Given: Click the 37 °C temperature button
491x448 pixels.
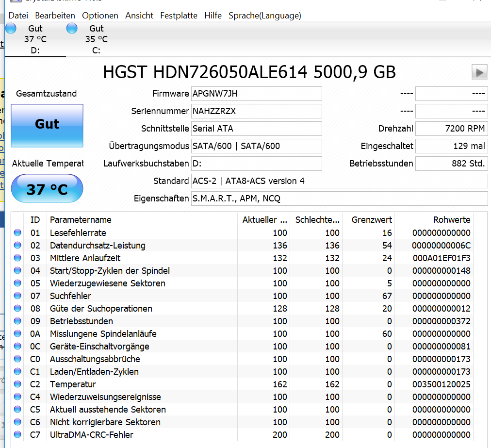Looking at the screenshot, I should pyautogui.click(x=47, y=189).
